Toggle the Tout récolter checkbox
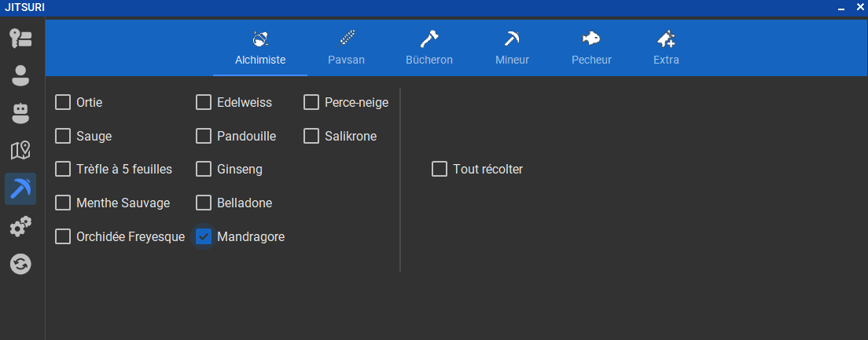868x340 pixels. (440, 169)
